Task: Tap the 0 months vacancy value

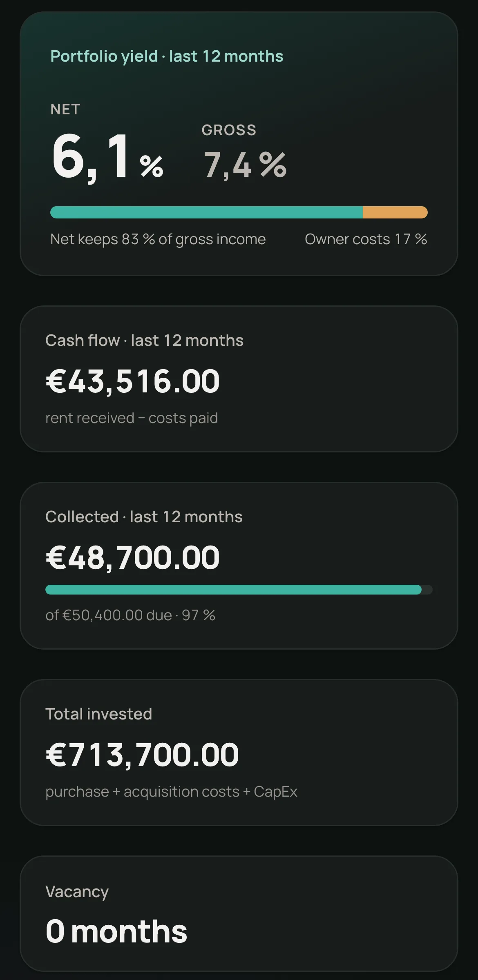Action: [x=116, y=931]
